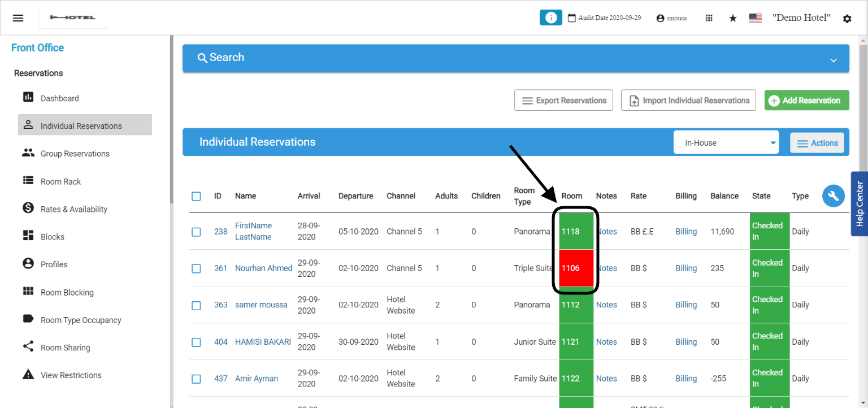Click the Profiles person icon

(28, 263)
